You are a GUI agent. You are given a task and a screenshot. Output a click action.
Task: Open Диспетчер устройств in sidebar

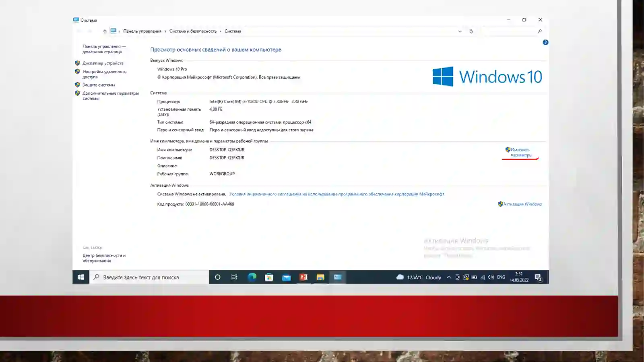[103, 63]
